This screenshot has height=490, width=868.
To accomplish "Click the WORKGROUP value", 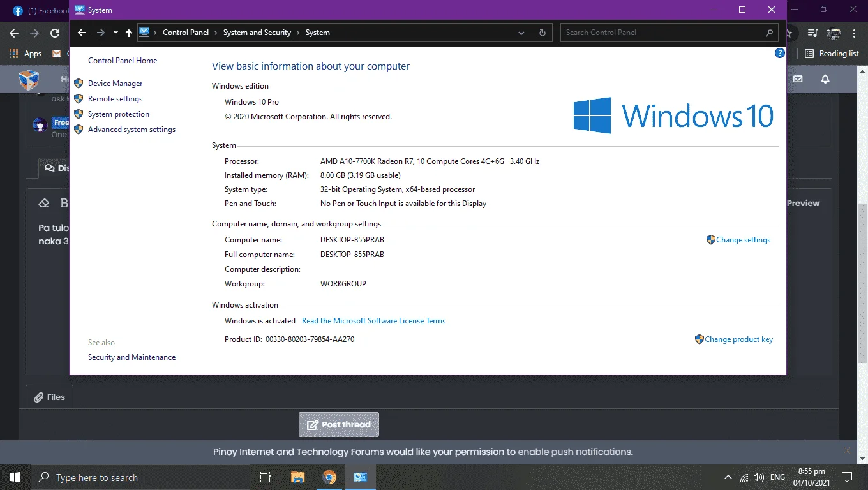I will click(343, 284).
